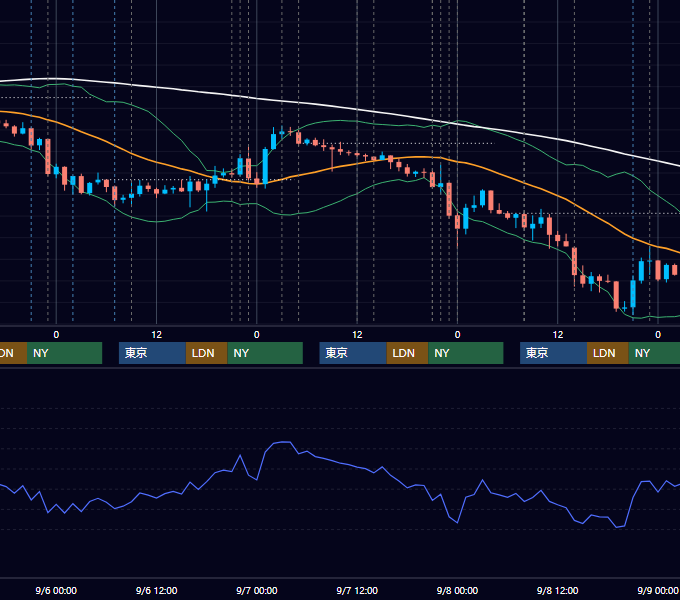This screenshot has height=600, width=680.
Task: Select the 東京 session block on 9/6
Action: point(153,353)
